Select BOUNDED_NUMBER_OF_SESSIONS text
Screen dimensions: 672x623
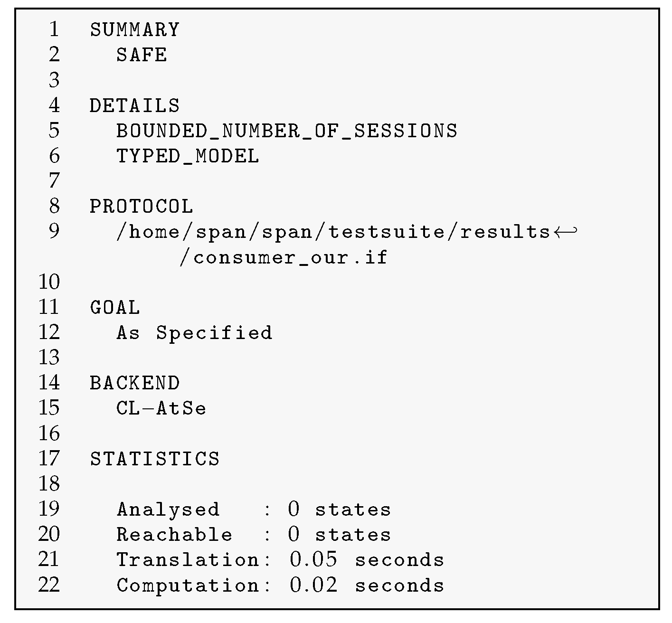point(287,131)
